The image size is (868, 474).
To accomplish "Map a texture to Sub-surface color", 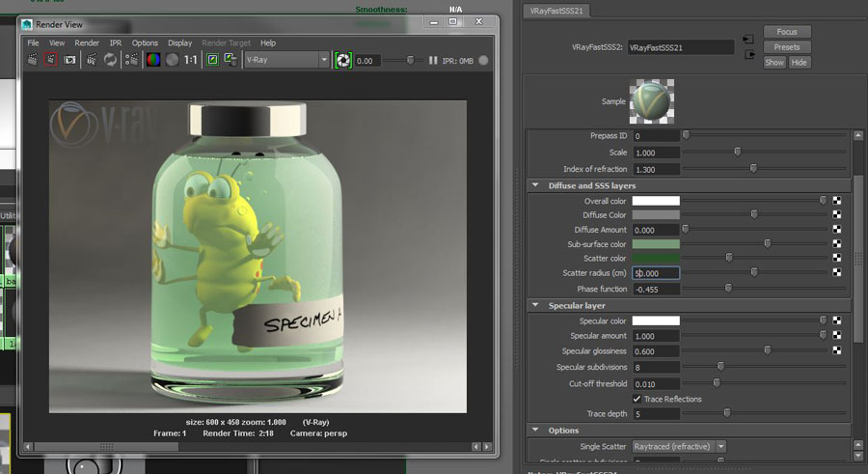I will click(836, 244).
